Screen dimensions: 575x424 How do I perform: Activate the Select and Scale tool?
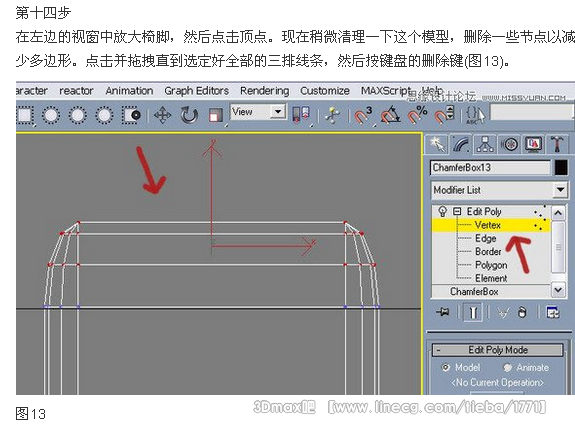[216, 116]
